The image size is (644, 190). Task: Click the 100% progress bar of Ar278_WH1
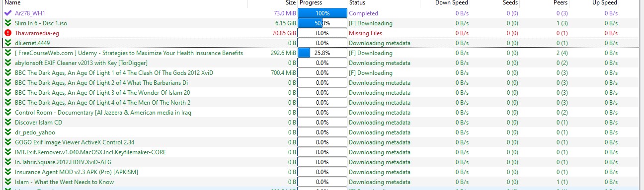(x=322, y=13)
